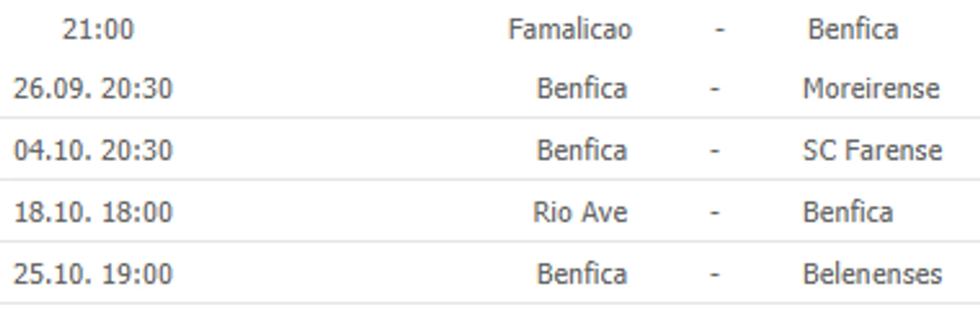Select Benfica in the SC Farense row
The image size is (980, 312).
click(582, 150)
